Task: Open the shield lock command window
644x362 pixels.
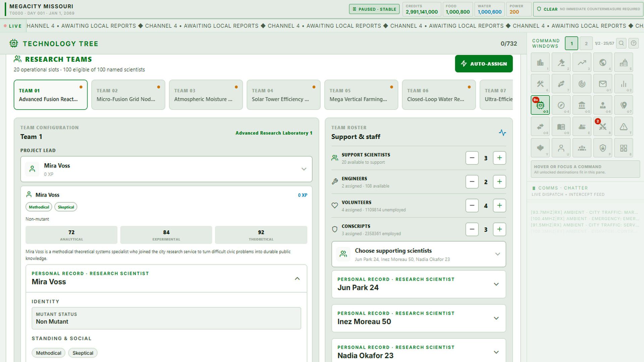Action: (x=603, y=148)
